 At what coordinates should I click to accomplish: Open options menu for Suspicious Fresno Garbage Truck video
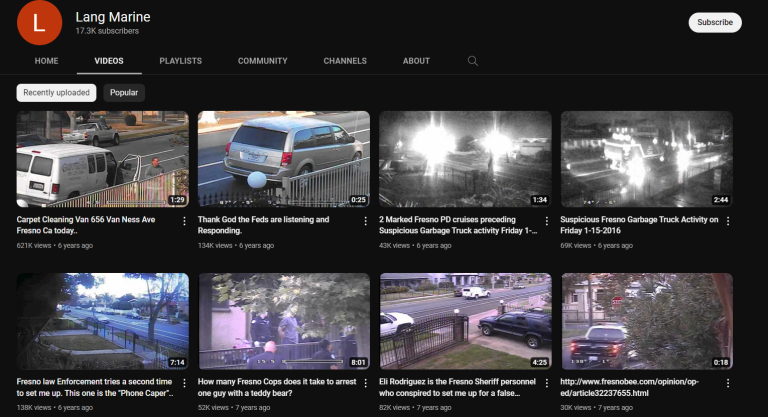point(728,221)
